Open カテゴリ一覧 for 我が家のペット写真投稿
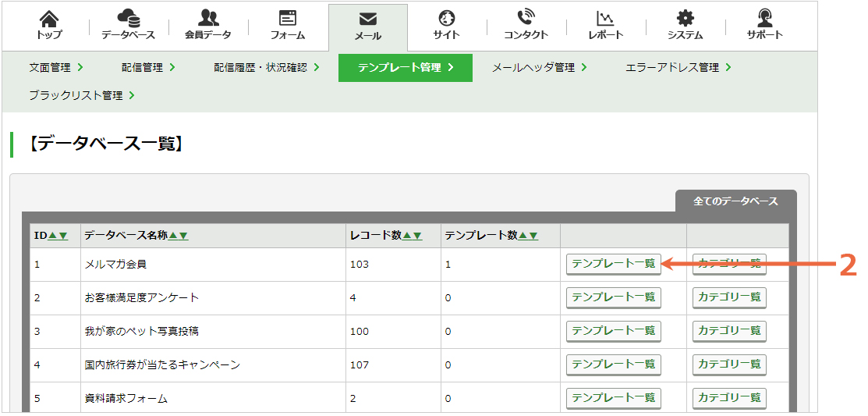 click(x=730, y=331)
